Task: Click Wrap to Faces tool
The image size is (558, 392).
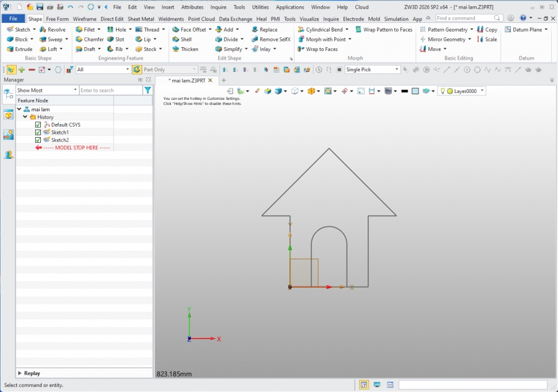Action: pos(318,49)
